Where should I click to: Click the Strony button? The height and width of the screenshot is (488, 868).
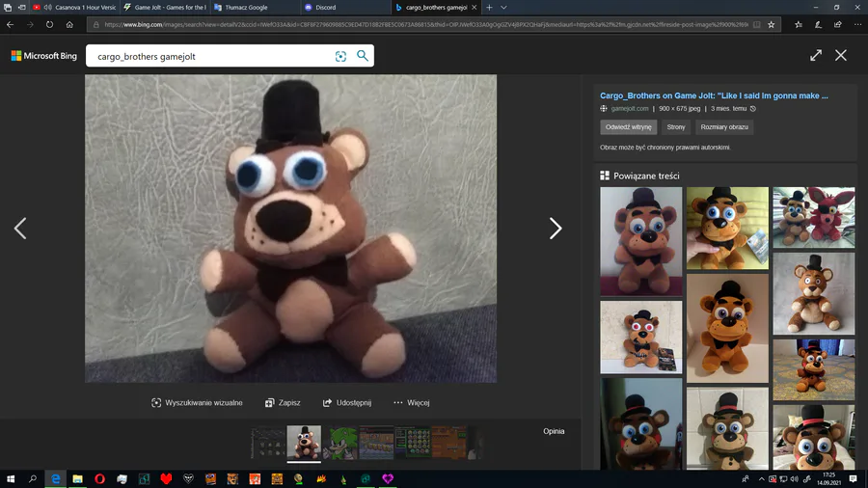(676, 127)
